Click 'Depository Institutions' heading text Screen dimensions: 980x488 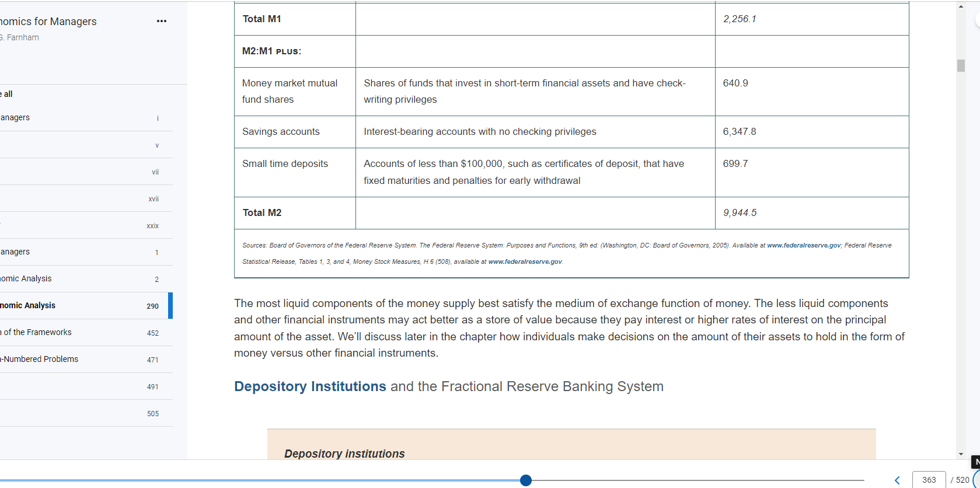(x=310, y=386)
